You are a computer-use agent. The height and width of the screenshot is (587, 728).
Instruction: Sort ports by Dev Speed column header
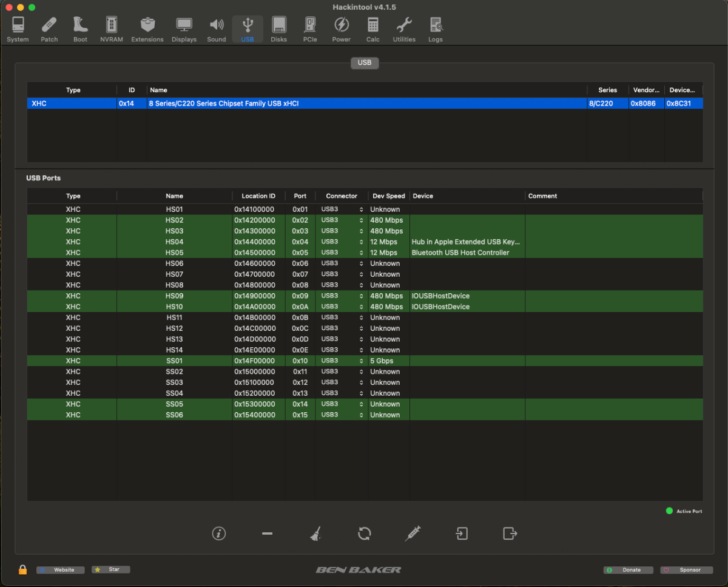click(x=388, y=196)
